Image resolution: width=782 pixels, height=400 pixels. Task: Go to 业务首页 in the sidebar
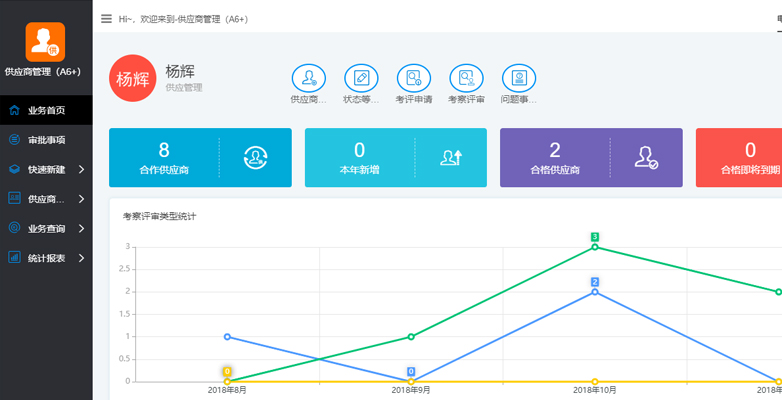tap(46, 110)
